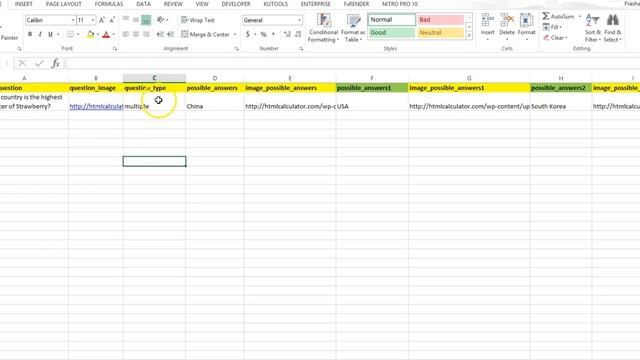Select Top Align icon
Viewport: 640px width, 360px height.
126,20
